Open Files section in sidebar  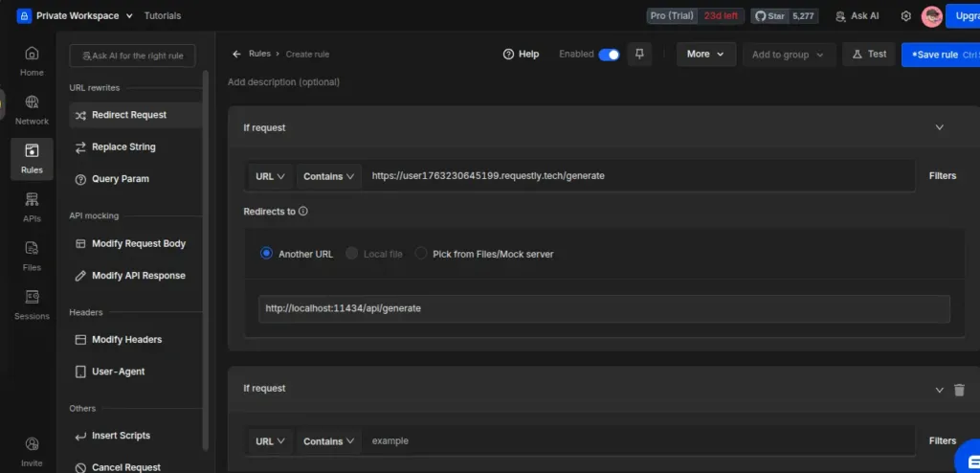[32, 255]
